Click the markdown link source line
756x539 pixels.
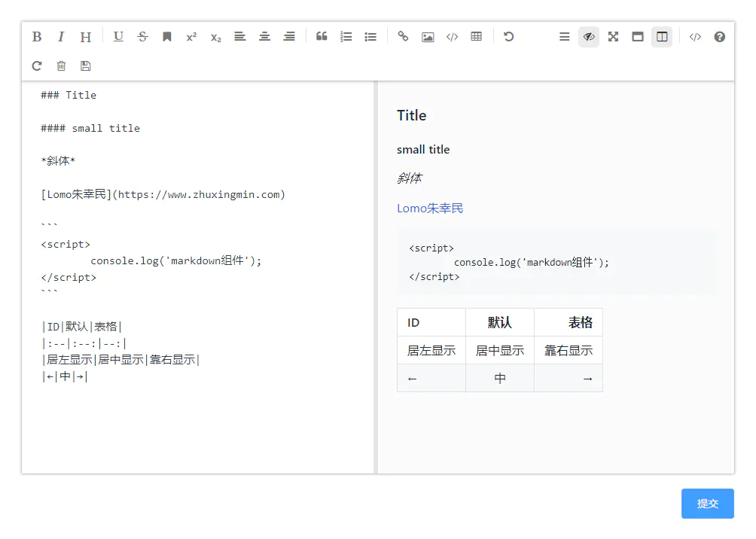(163, 194)
